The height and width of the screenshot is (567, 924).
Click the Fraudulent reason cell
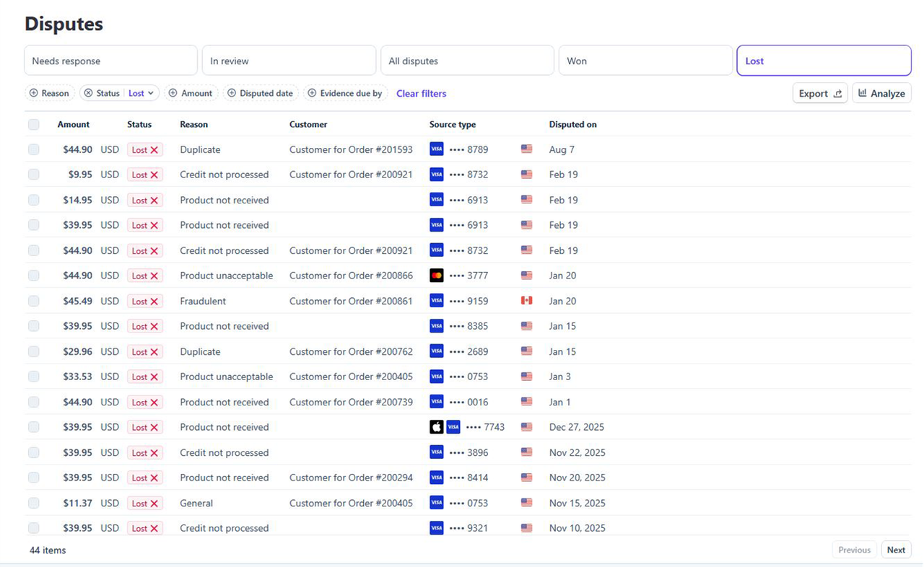point(203,301)
